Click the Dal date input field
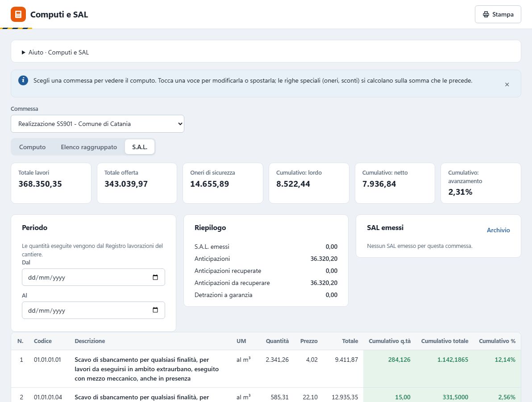The image size is (532, 402). click(93, 277)
